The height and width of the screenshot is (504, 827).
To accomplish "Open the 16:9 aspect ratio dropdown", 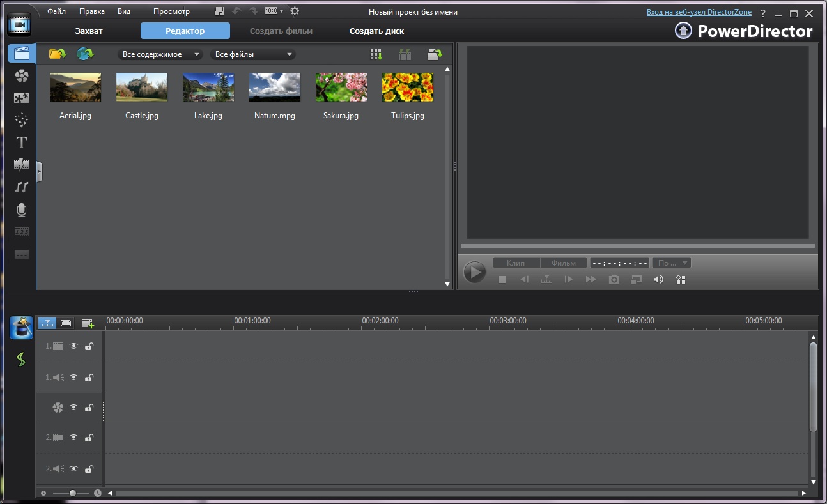I will pos(274,11).
